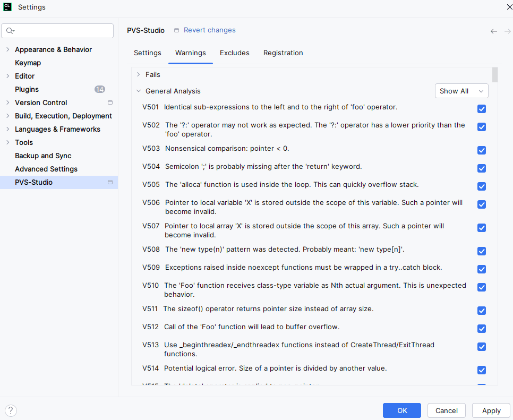Click the warnings list vertical scrollbar

pyautogui.click(x=495, y=75)
